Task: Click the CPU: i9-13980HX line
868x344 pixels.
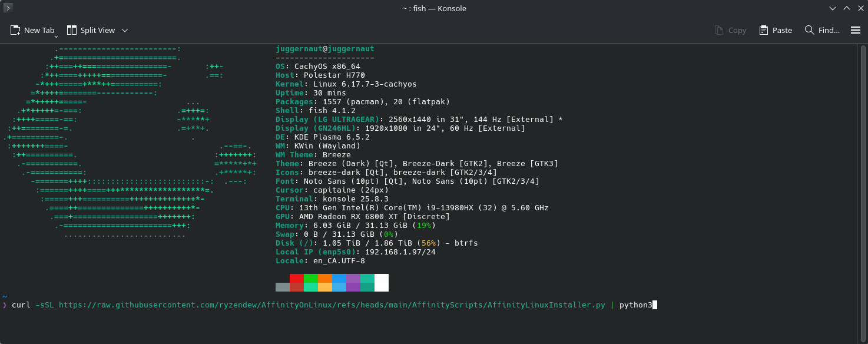Action: pos(412,208)
